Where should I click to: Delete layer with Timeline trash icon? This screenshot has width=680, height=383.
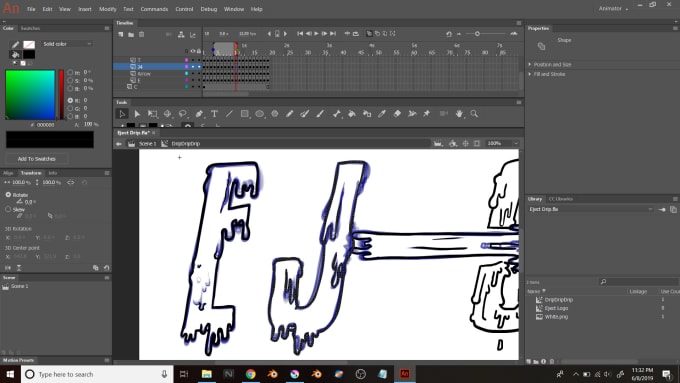click(141, 34)
